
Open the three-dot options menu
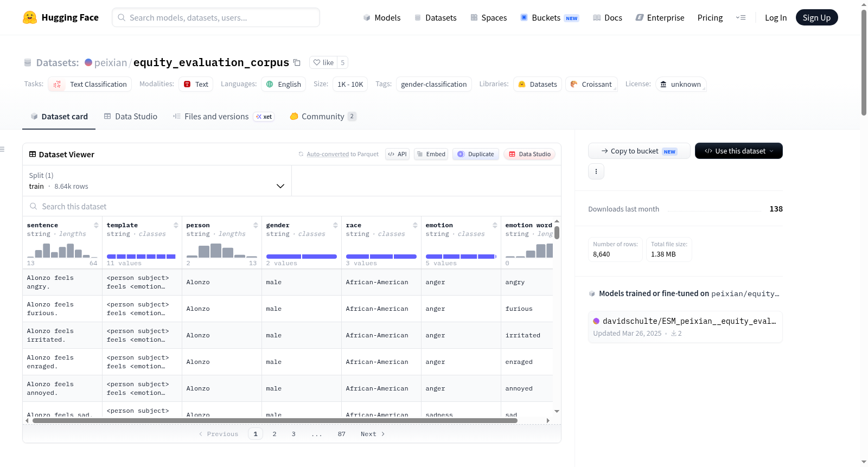[596, 171]
